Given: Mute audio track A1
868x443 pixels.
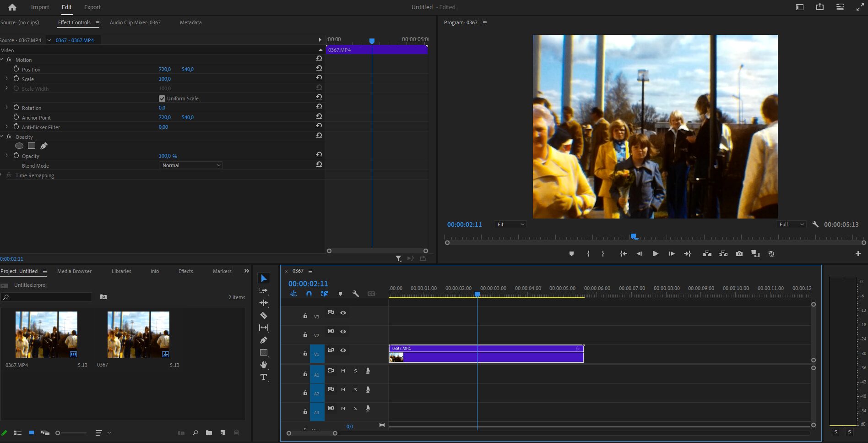Looking at the screenshot, I should coord(343,371).
